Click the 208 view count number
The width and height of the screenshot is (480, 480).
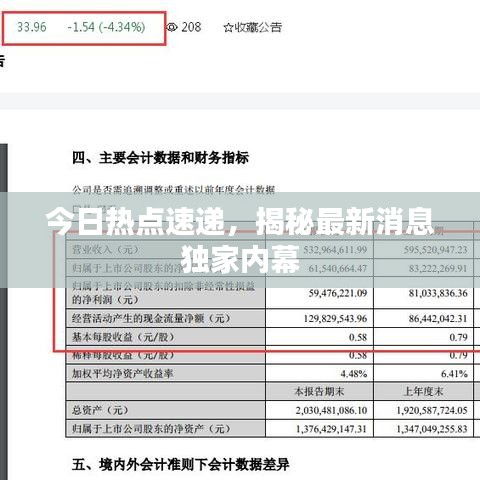(x=191, y=27)
